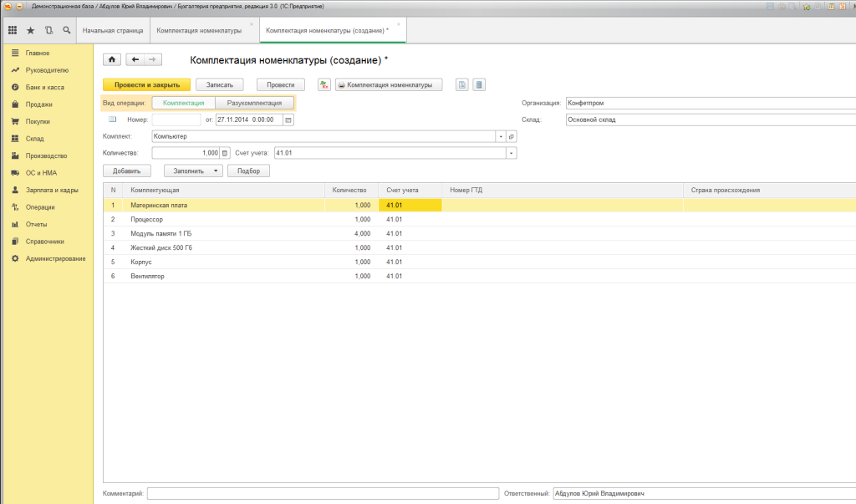
Task: Open the Руководителю section
Action: point(47,70)
